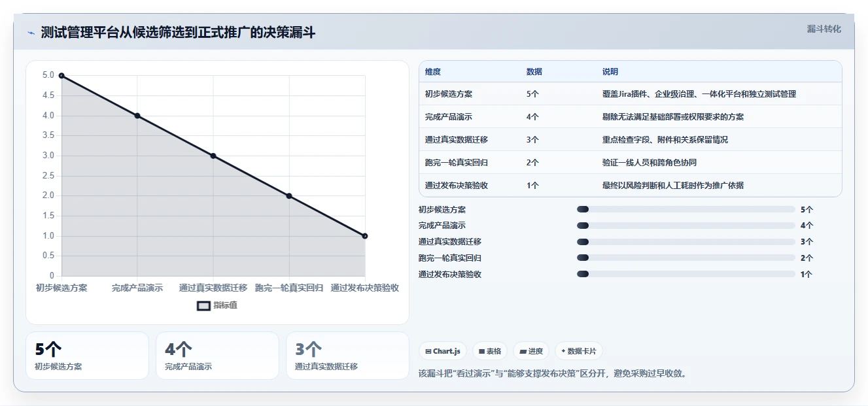Click the description 验证一线人员和跨角色协同

click(x=650, y=163)
